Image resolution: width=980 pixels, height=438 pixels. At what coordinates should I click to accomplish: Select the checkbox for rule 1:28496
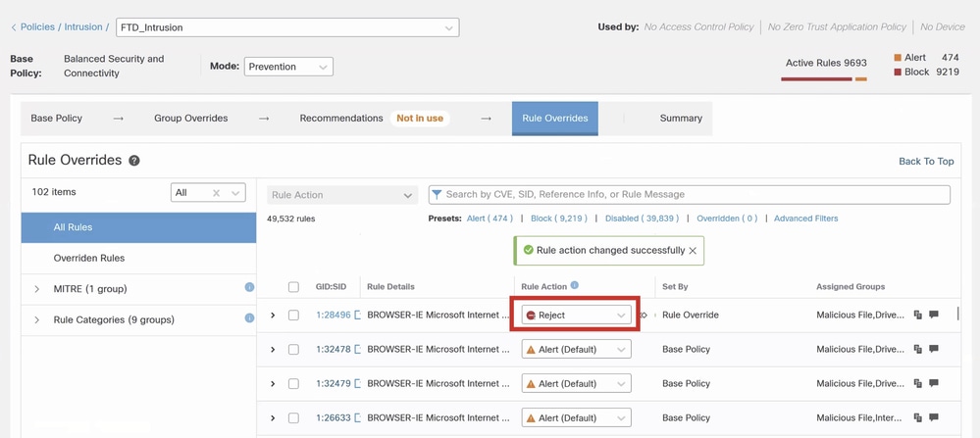(293, 316)
